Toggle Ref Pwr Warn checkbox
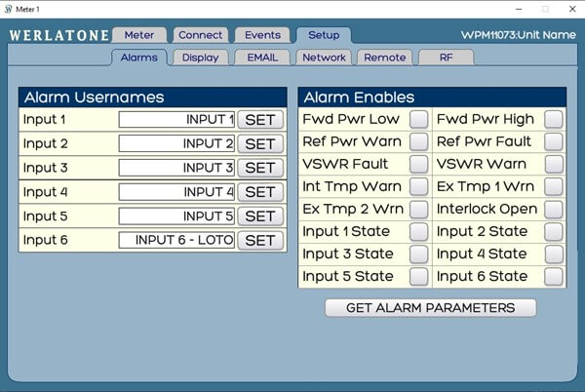Viewport: 585px width, 392px height. pyautogui.click(x=418, y=141)
